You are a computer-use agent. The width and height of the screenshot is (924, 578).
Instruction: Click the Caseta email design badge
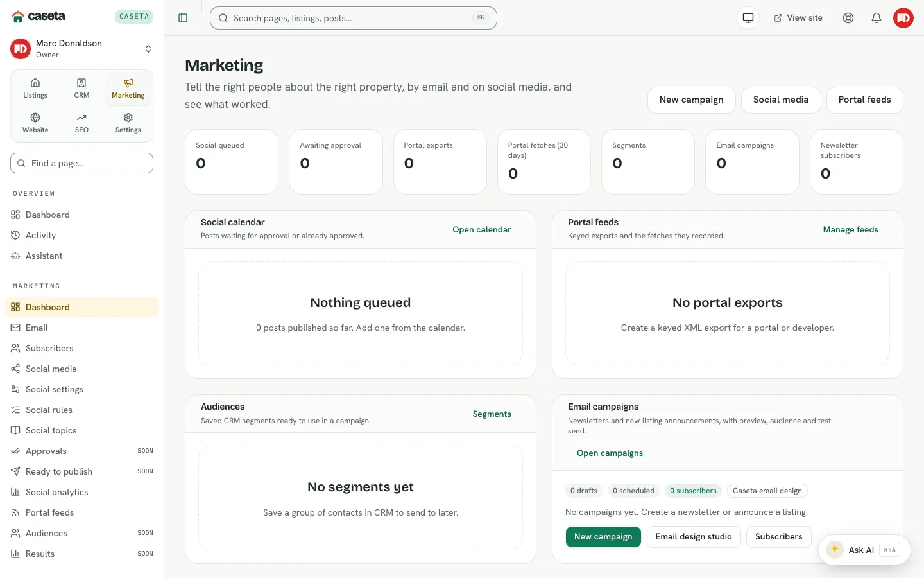767,491
